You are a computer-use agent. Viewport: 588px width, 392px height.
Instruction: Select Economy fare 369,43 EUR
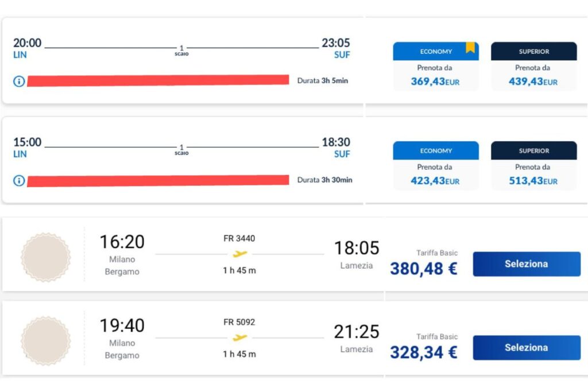(436, 66)
